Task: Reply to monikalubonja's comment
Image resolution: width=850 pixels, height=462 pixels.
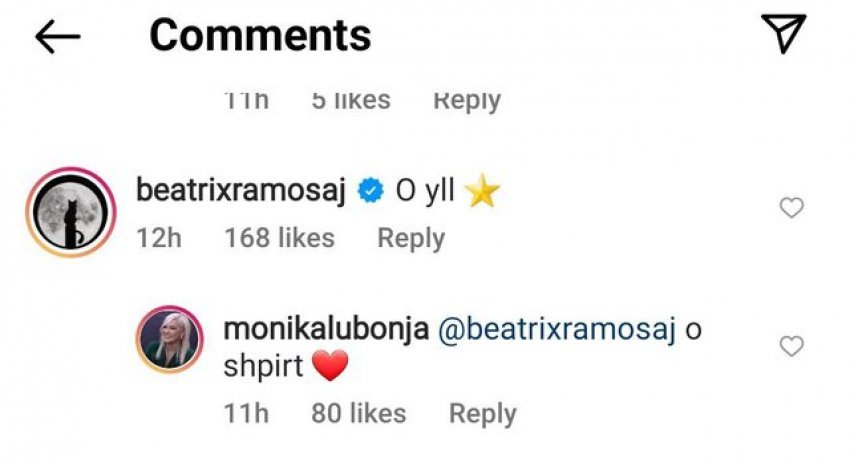Action: pos(482,413)
